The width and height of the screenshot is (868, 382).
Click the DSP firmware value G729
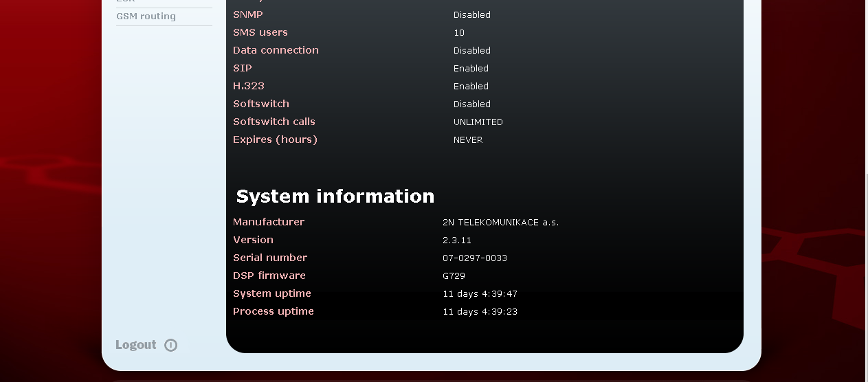click(x=454, y=276)
